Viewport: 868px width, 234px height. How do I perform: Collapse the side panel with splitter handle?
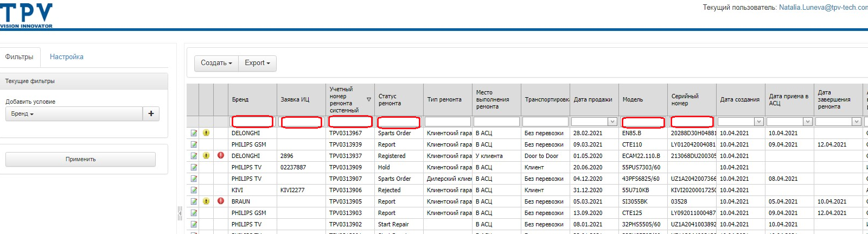[180, 213]
